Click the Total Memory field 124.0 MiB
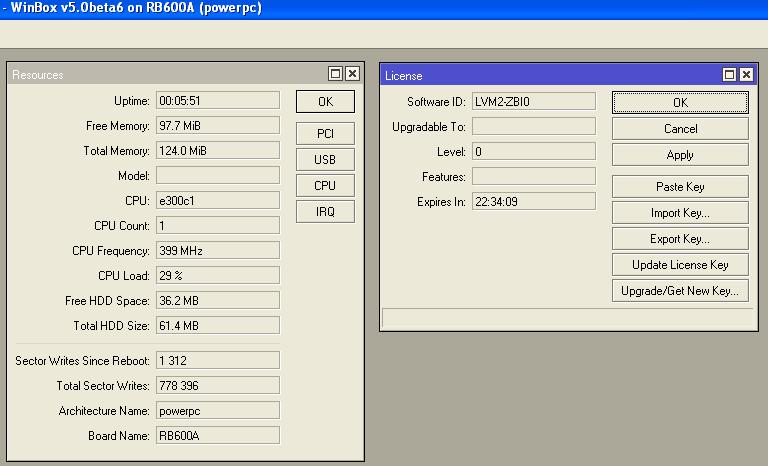Viewport: 768px width, 466px height. pyautogui.click(x=218, y=150)
